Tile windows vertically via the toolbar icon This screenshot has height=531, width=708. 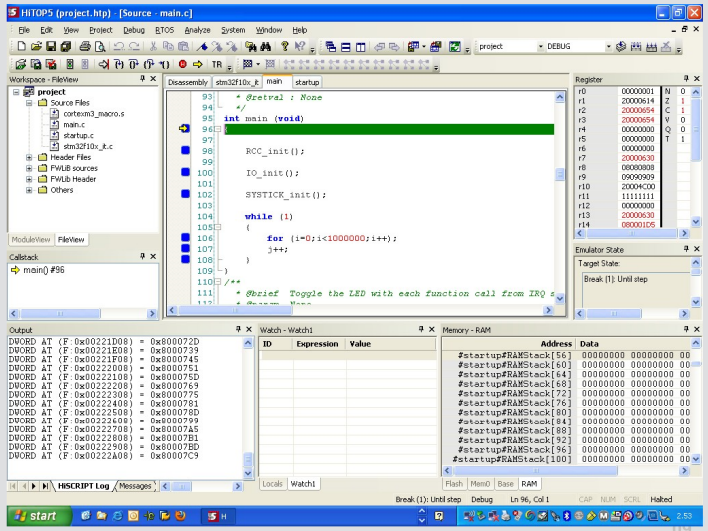point(361,47)
